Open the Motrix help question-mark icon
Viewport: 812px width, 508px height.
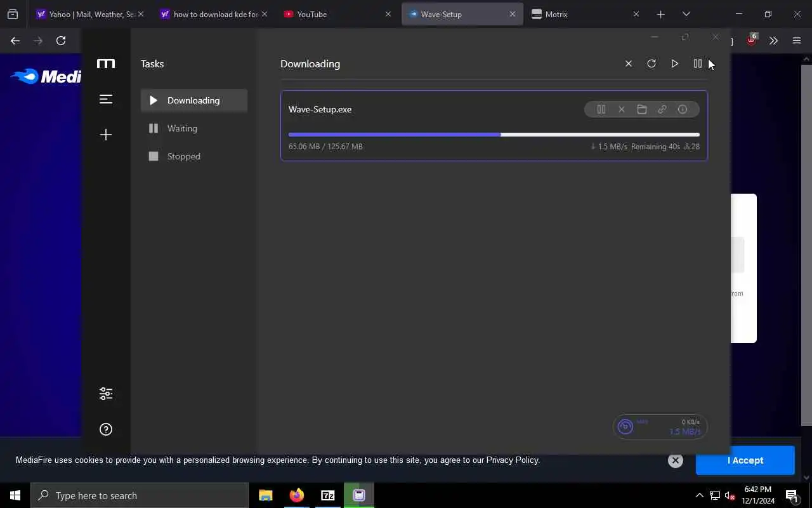[x=106, y=429]
